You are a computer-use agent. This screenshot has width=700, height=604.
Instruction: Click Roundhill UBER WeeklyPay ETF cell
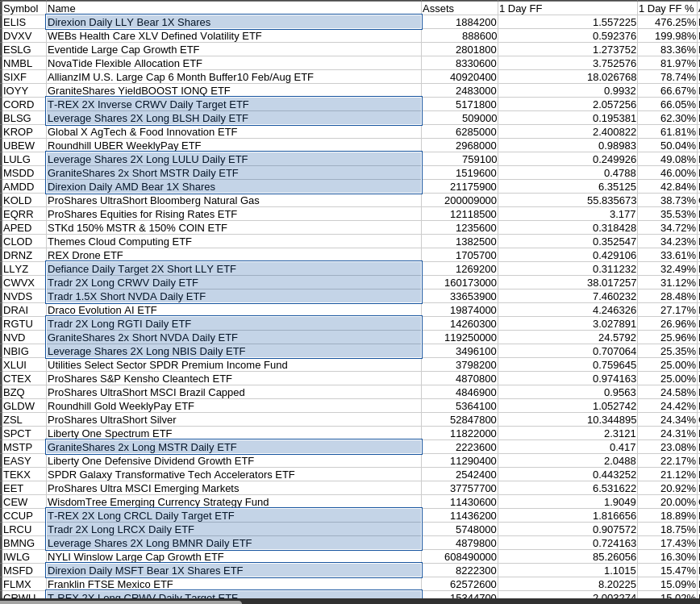click(234, 146)
